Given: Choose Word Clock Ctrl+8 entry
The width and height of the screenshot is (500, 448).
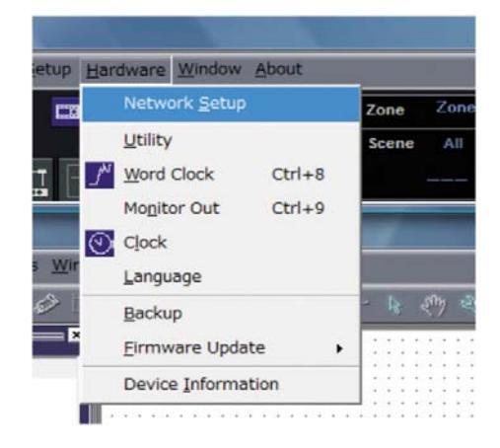Looking at the screenshot, I should pyautogui.click(x=221, y=175).
